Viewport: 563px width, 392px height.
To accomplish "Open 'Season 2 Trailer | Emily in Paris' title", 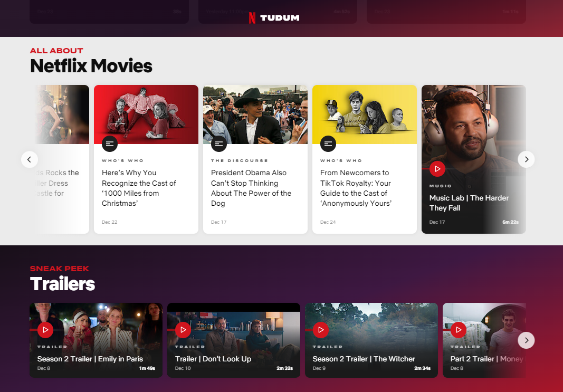I will click(90, 359).
